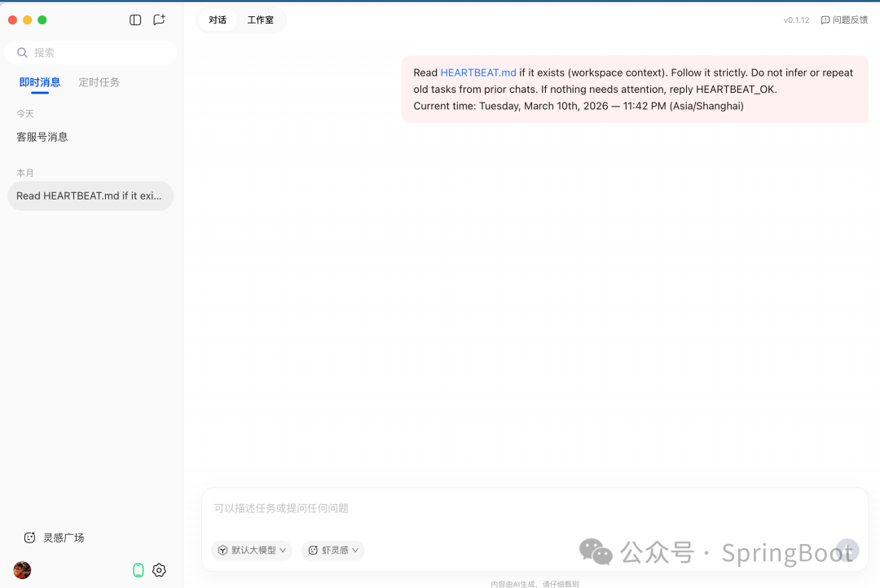Click the 灵感广场 smiley icon
This screenshot has width=880, height=588.
click(x=30, y=538)
